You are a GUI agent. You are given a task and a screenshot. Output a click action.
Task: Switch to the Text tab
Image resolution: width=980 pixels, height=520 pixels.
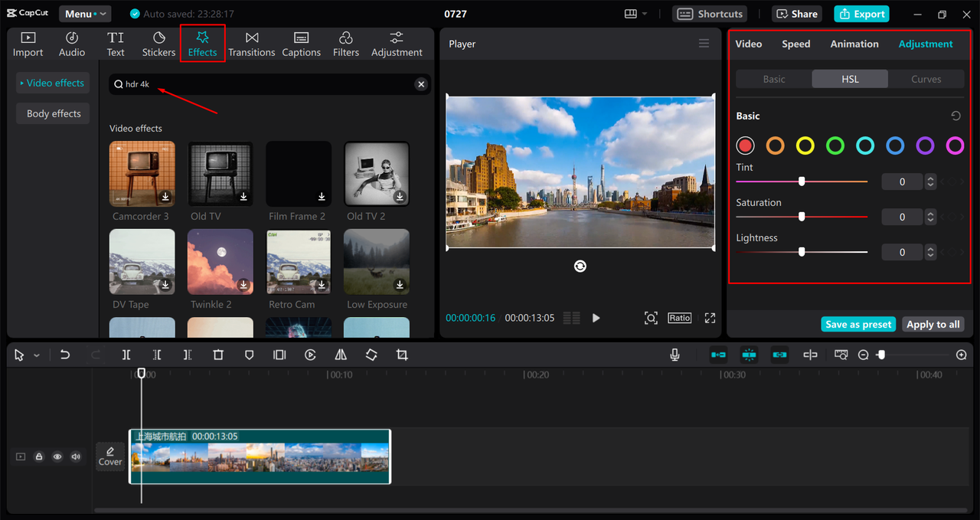(x=116, y=44)
